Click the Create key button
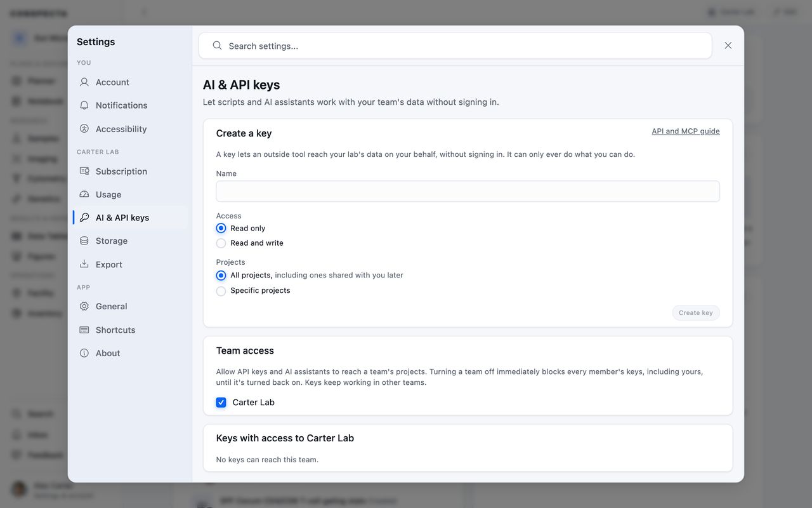The width and height of the screenshot is (812, 508). coord(695,312)
